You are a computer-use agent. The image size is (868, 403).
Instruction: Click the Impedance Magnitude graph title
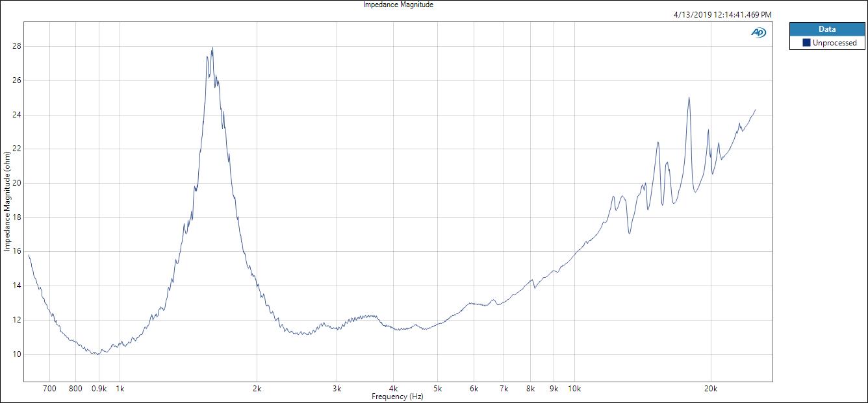pyautogui.click(x=398, y=5)
